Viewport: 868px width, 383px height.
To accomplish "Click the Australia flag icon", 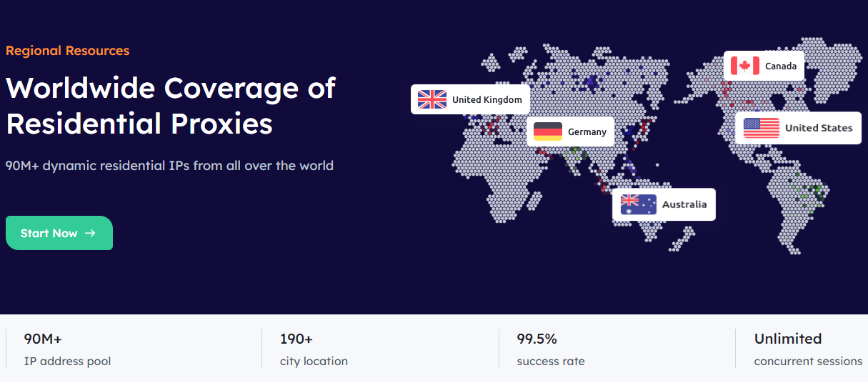I will tap(638, 204).
